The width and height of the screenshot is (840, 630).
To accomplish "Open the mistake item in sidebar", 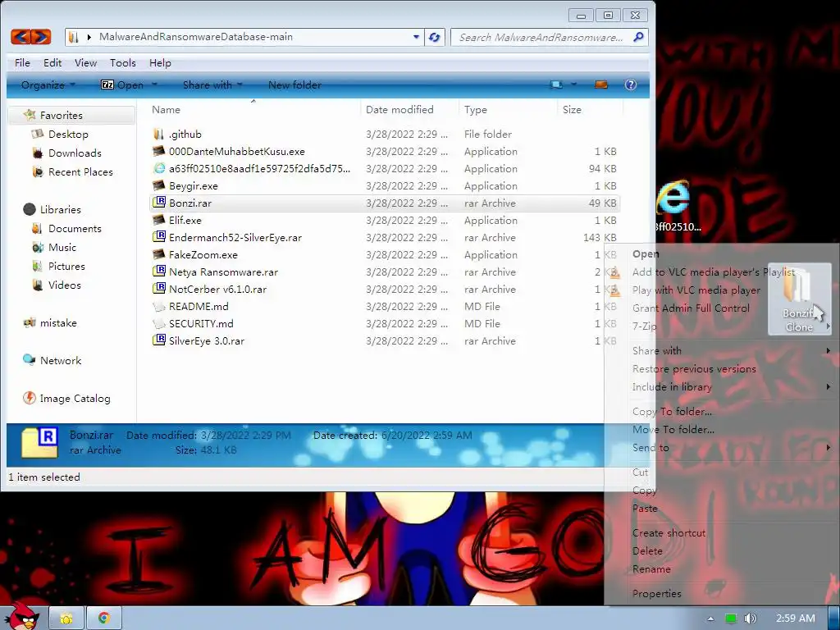I will coord(58,322).
